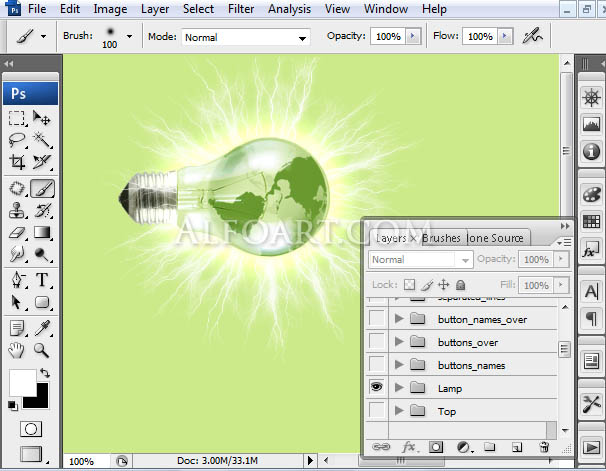Select the Eraser tool
This screenshot has height=471, width=606.
pos(17,233)
